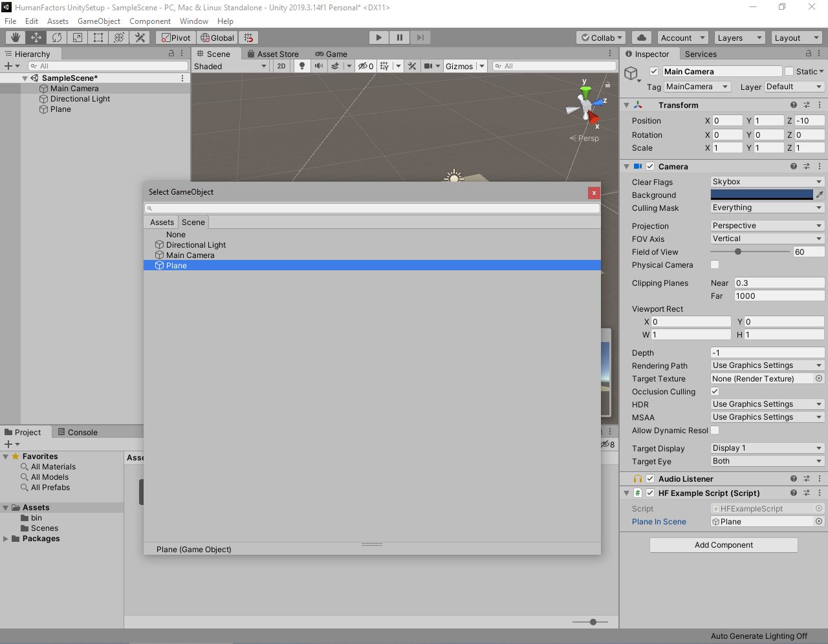
Task: Close the Select GameObject dialog
Action: [594, 193]
